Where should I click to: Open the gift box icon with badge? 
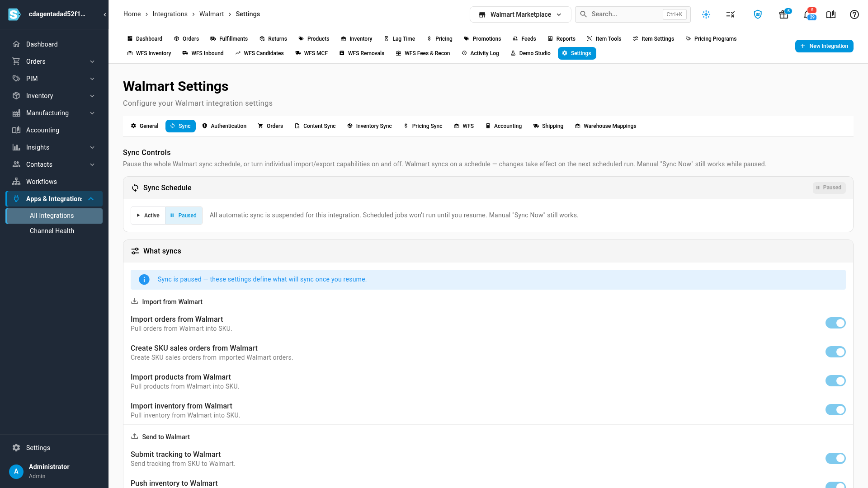coord(784,14)
